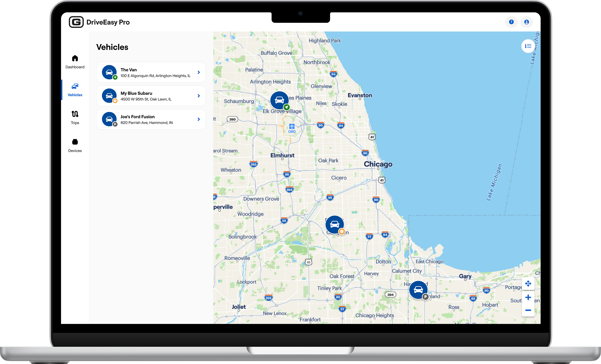Zoom in the map with plus
This screenshot has height=364, width=601.
tap(528, 298)
